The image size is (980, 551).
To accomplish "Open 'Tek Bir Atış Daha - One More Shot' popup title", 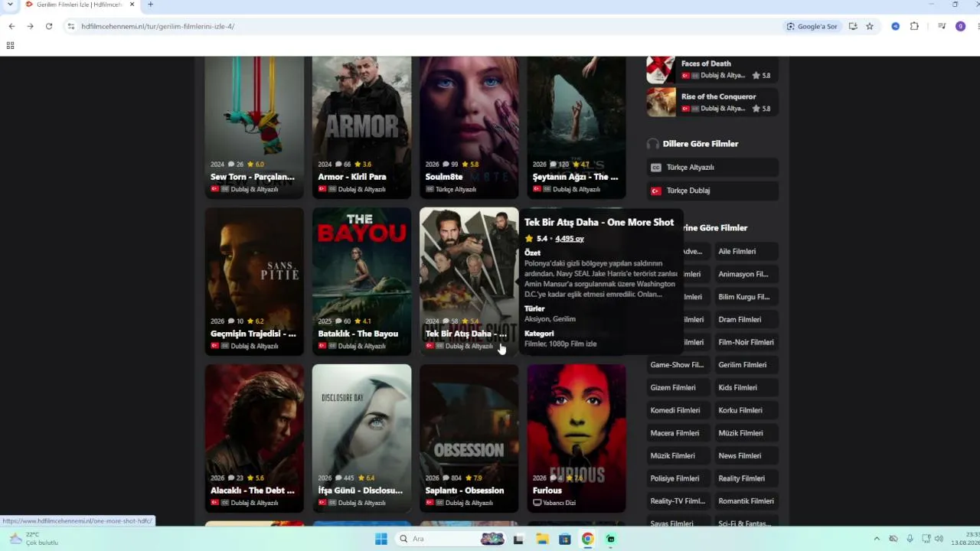I will pyautogui.click(x=599, y=223).
